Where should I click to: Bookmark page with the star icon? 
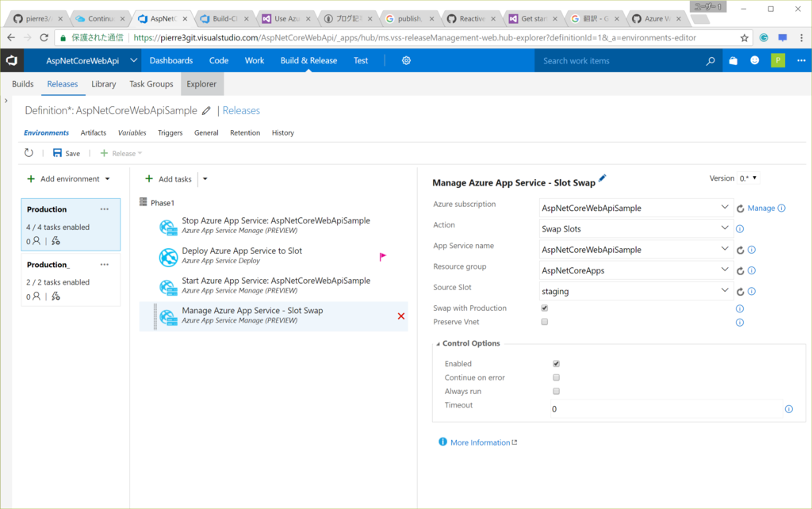coord(744,38)
